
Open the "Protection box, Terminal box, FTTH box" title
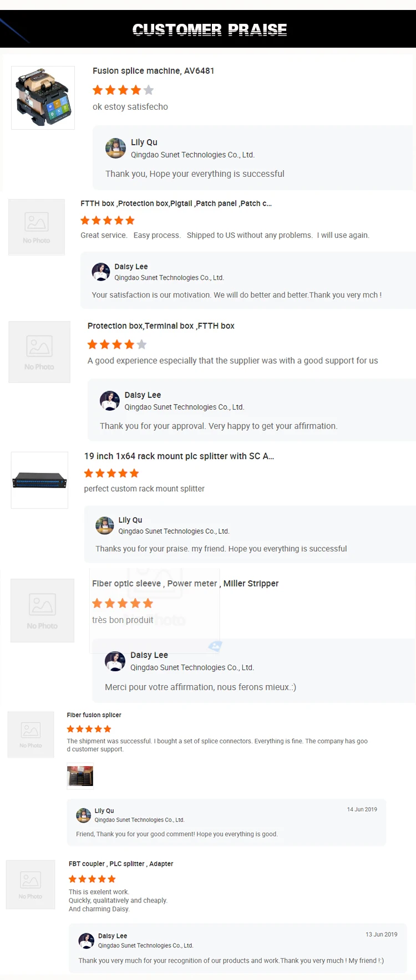click(161, 326)
